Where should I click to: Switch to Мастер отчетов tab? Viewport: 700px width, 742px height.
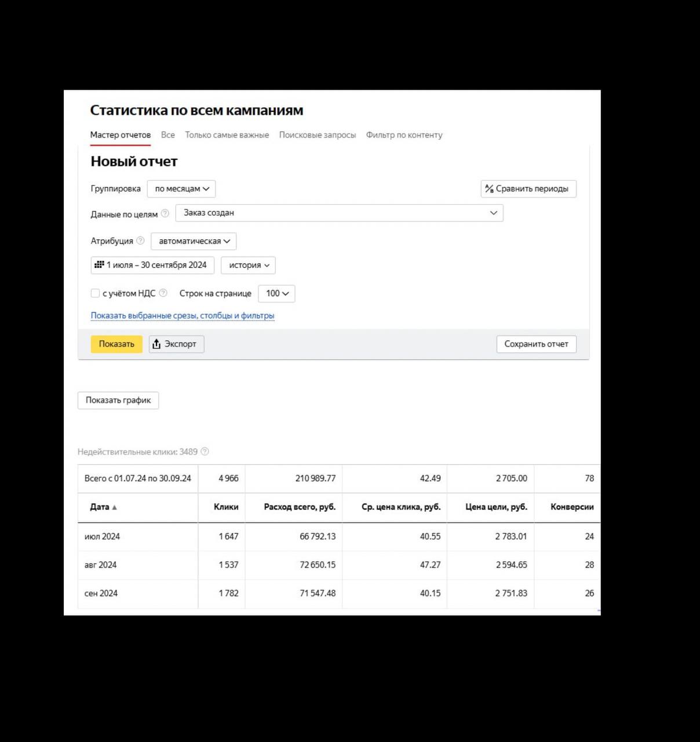point(121,135)
